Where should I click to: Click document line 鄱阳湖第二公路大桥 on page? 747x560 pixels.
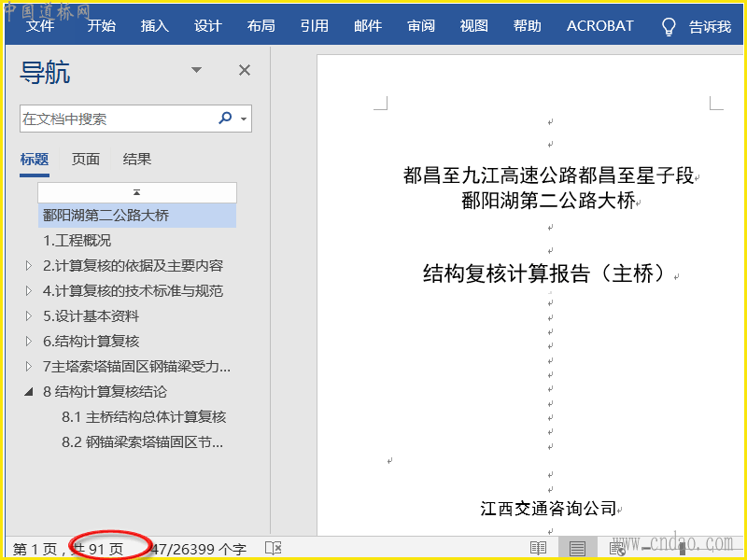[x=548, y=200]
